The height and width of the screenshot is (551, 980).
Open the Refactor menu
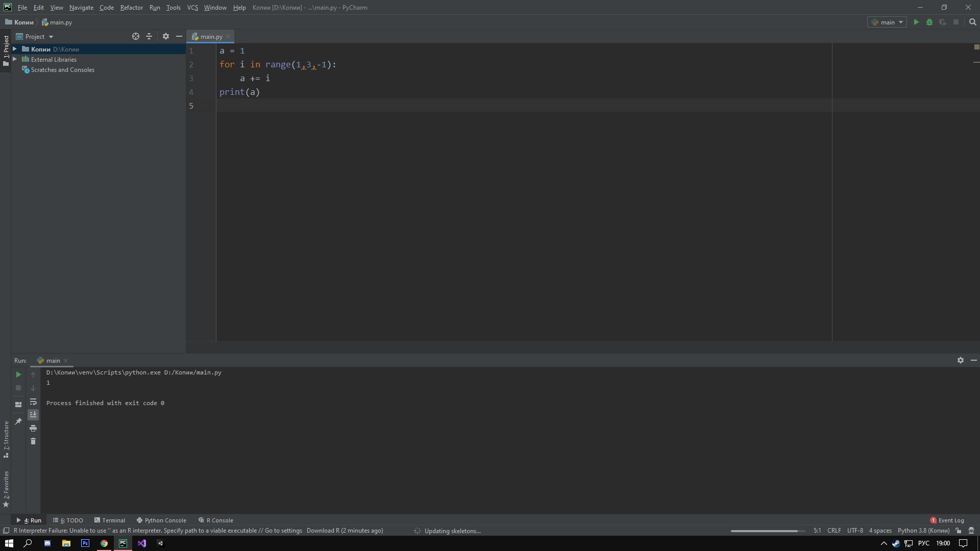click(131, 8)
